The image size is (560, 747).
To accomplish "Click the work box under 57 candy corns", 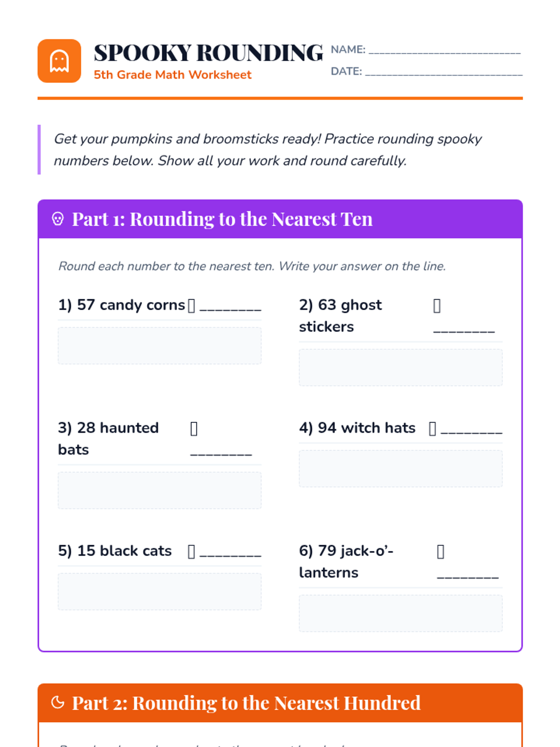I will (160, 345).
